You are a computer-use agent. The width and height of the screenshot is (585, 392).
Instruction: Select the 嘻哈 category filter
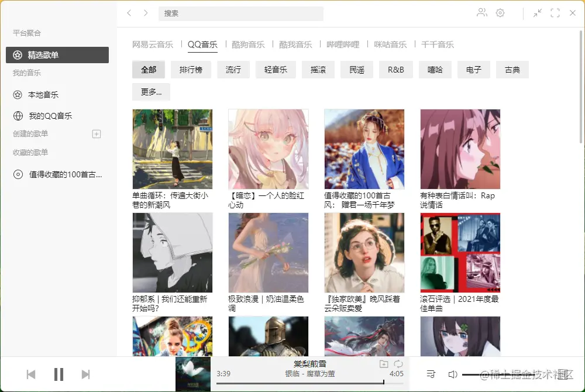pyautogui.click(x=435, y=70)
